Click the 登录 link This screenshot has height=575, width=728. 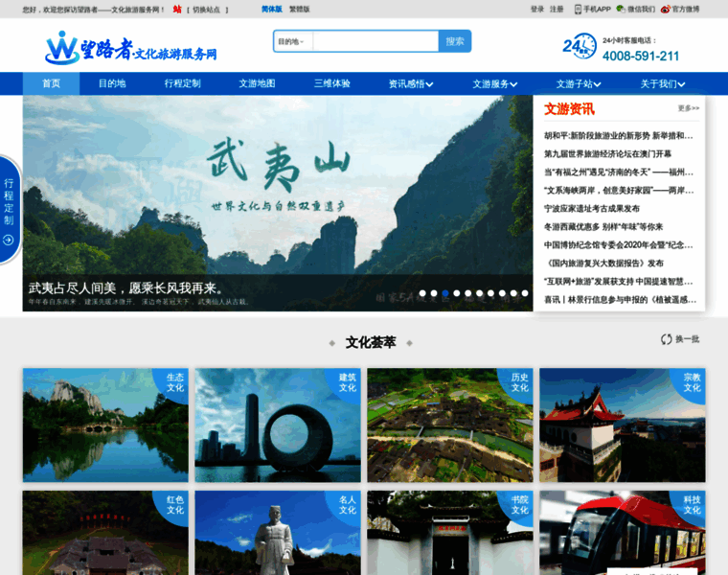pos(537,10)
